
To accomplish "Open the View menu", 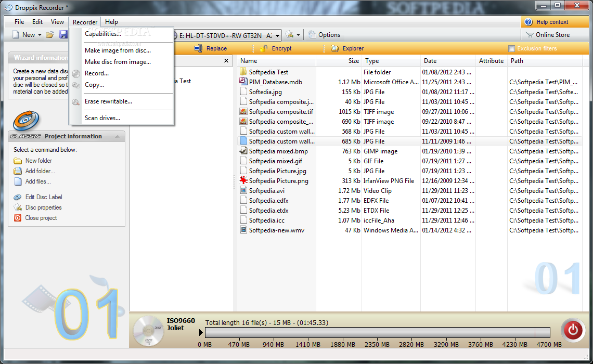I will tap(58, 22).
